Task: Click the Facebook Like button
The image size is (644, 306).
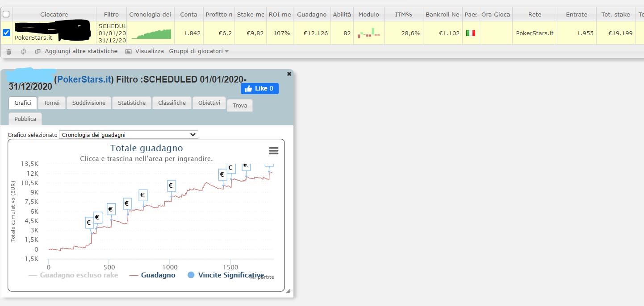Action: pyautogui.click(x=259, y=88)
